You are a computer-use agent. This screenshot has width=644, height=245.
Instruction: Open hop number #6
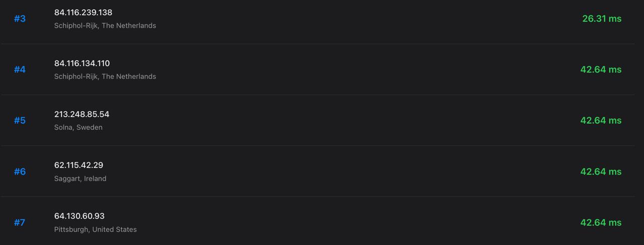click(x=20, y=172)
